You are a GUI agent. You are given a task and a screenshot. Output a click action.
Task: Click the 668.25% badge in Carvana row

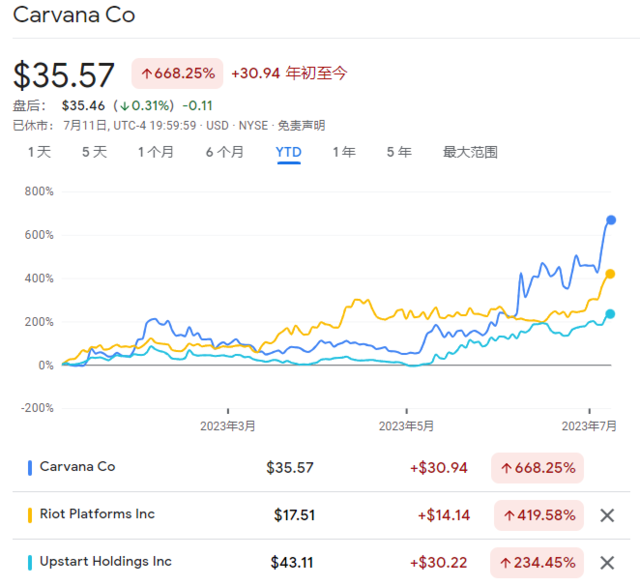tap(538, 468)
